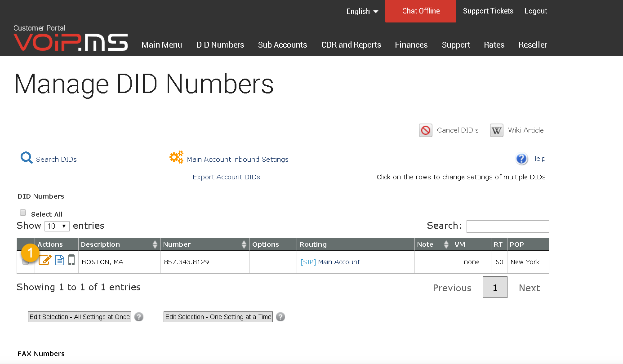623x364 pixels.
Task: Open the Wiki Article W icon
Action: click(x=497, y=130)
